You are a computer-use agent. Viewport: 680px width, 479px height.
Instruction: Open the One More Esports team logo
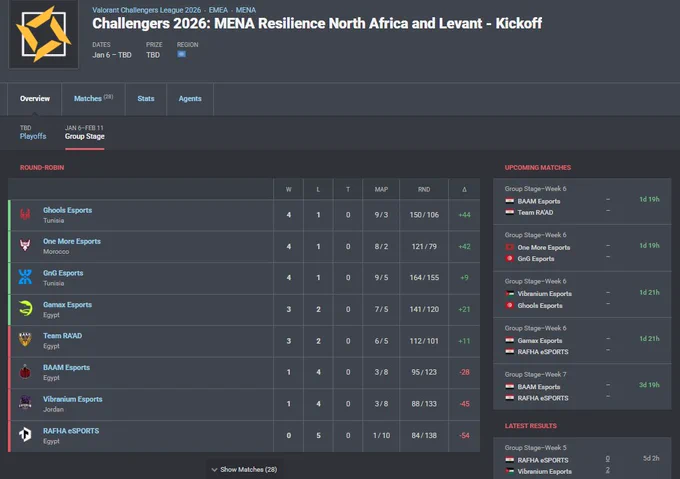click(x=25, y=246)
